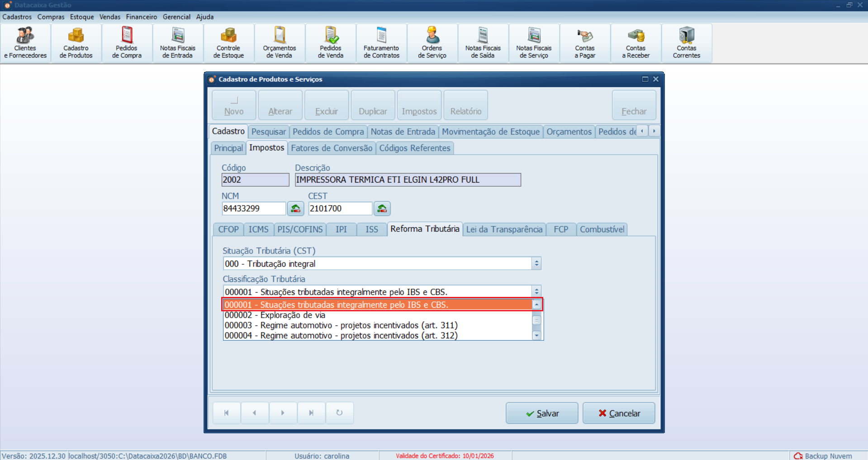
Task: Open Contas Correntes safe icon
Action: [686, 43]
